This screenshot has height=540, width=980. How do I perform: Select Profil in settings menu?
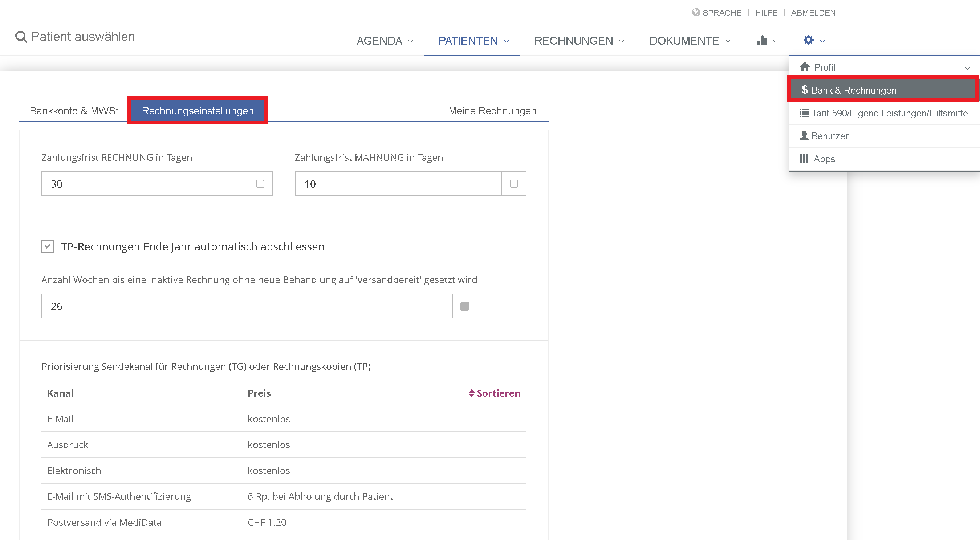pos(885,67)
